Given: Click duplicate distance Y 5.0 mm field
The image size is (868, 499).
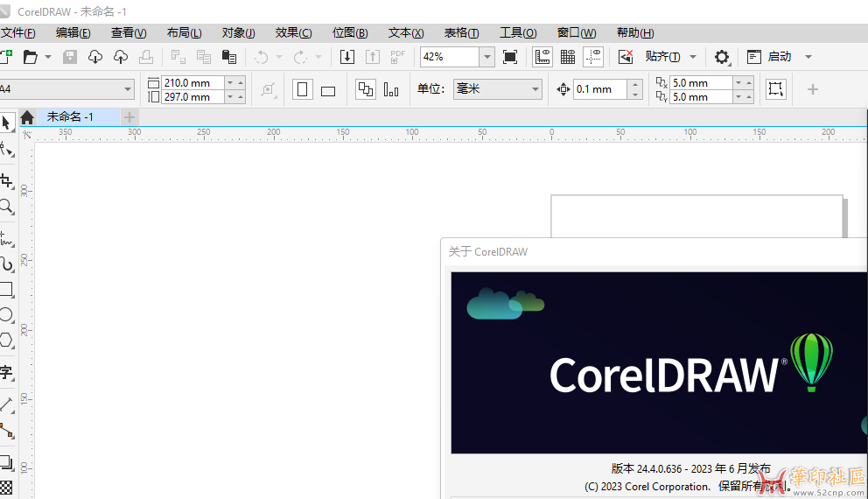Looking at the screenshot, I should [x=700, y=97].
